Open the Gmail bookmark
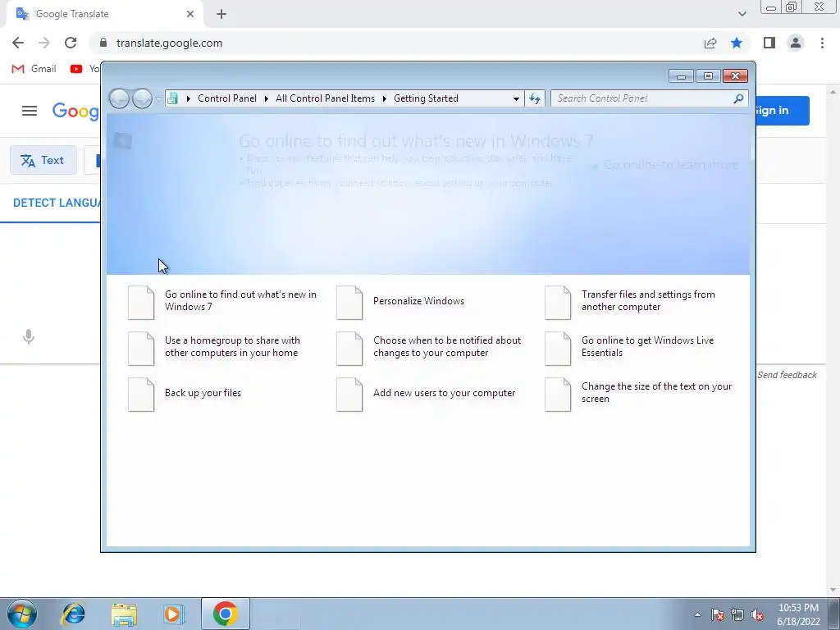This screenshot has width=840, height=630. click(x=34, y=69)
